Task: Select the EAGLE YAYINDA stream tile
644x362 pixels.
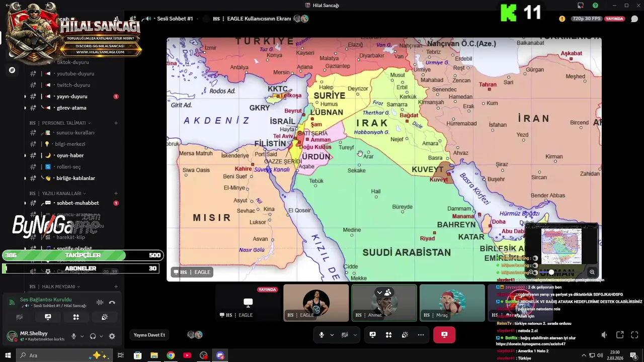Action: (248, 303)
